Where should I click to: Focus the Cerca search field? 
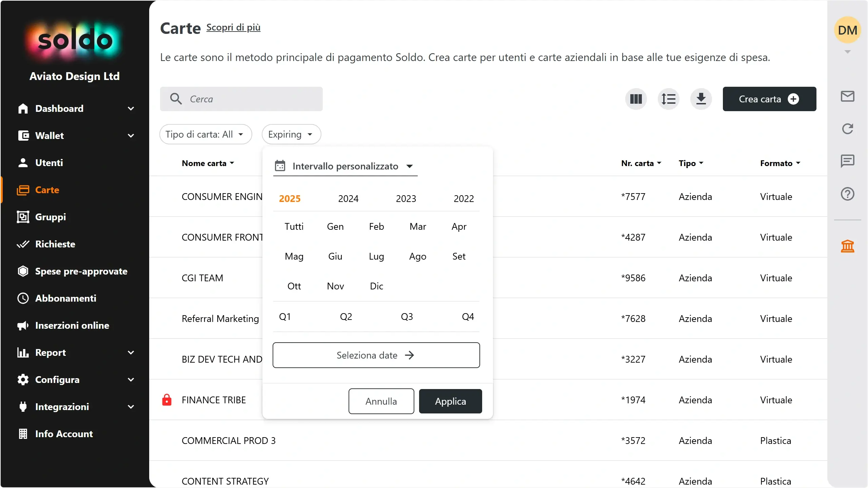click(x=241, y=99)
